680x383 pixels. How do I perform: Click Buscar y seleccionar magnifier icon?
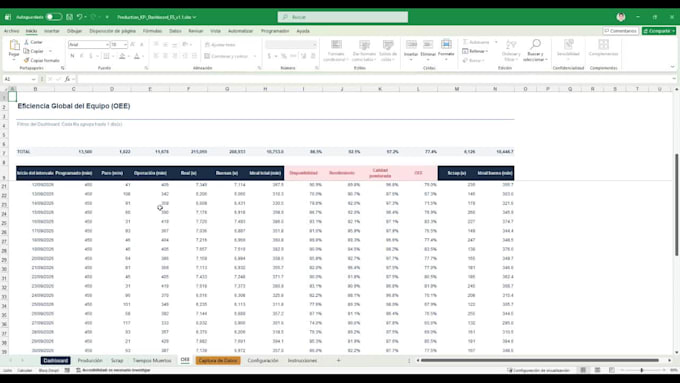(x=535, y=44)
